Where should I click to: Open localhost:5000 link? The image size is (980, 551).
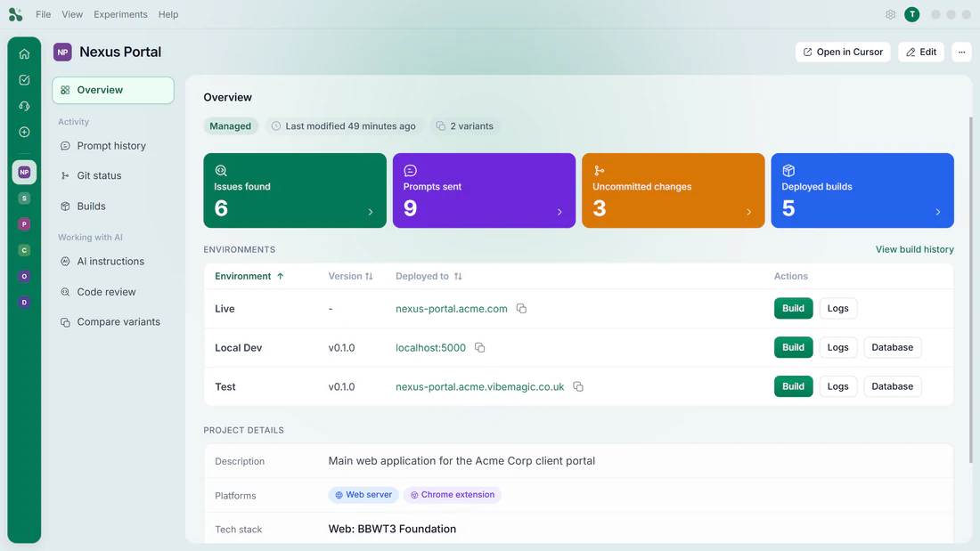(x=430, y=347)
